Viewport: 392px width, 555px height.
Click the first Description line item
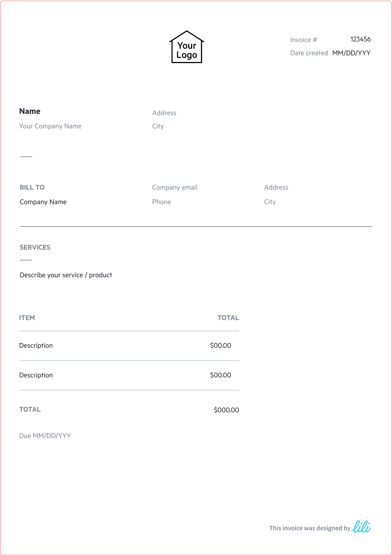36,346
